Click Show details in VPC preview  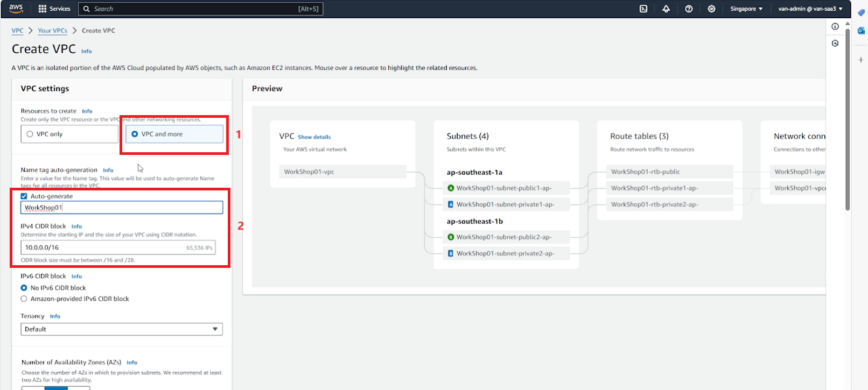pos(314,137)
